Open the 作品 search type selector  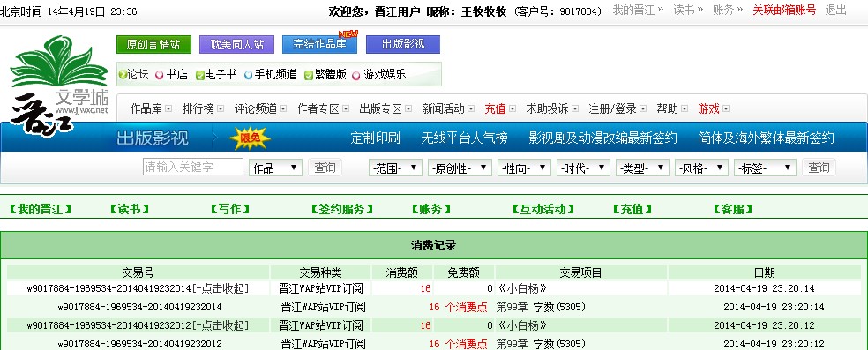coord(275,168)
